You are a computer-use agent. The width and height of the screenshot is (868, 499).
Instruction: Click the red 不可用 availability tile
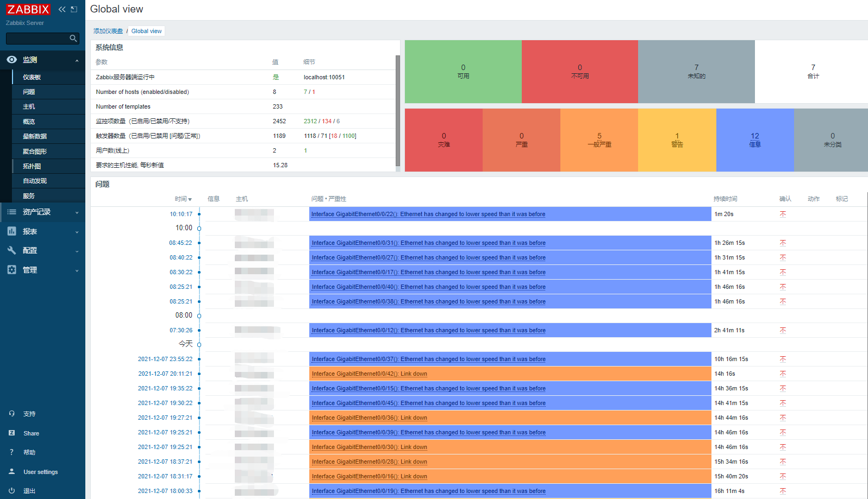pos(580,72)
